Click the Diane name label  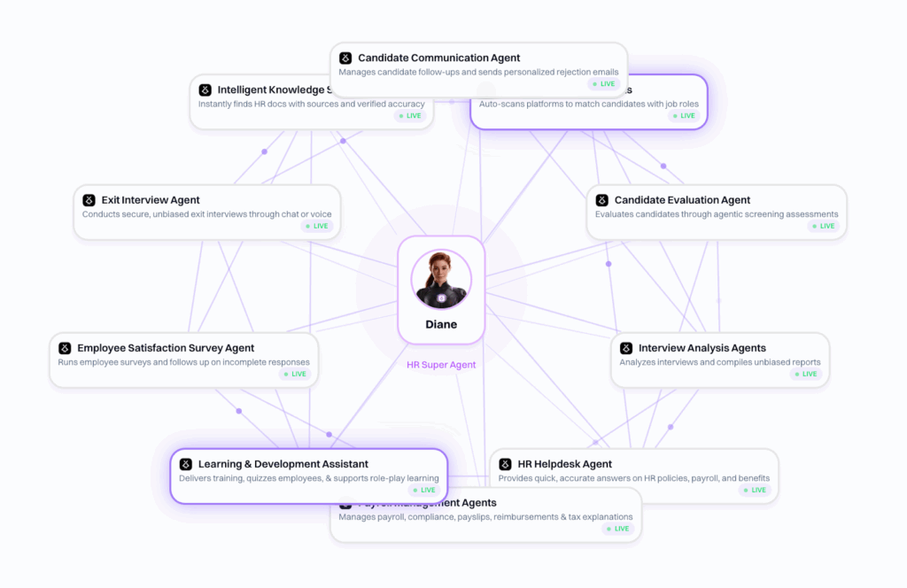coord(441,325)
